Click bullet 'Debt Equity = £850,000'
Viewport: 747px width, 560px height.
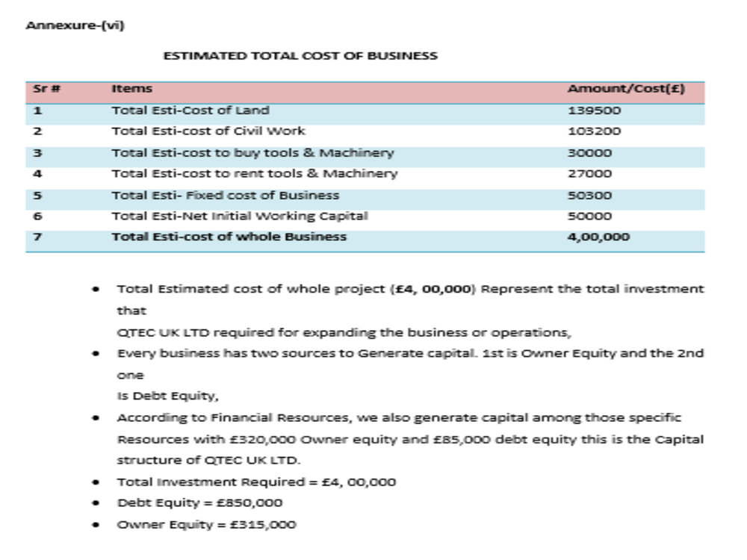[199, 503]
